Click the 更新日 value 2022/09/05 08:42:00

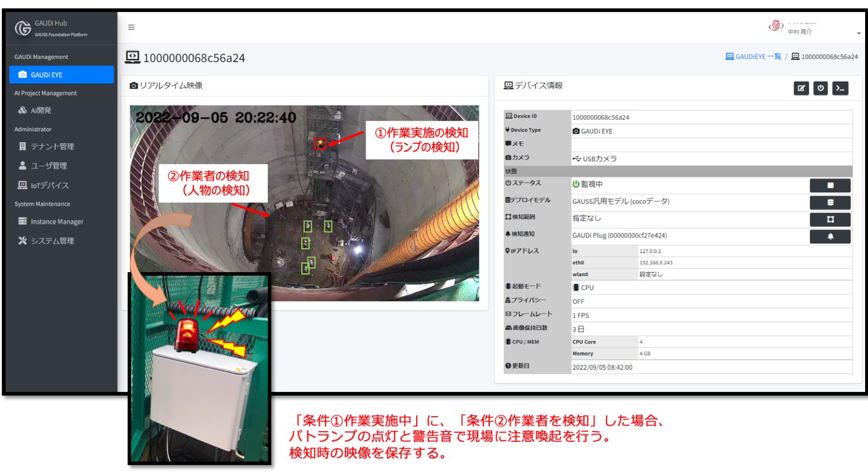pyautogui.click(x=602, y=367)
